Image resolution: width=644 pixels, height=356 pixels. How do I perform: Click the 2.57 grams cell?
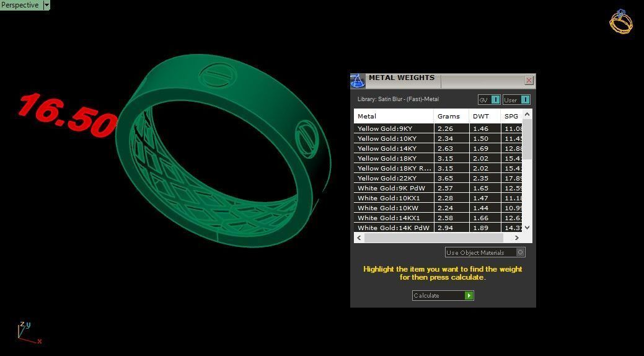(451, 188)
